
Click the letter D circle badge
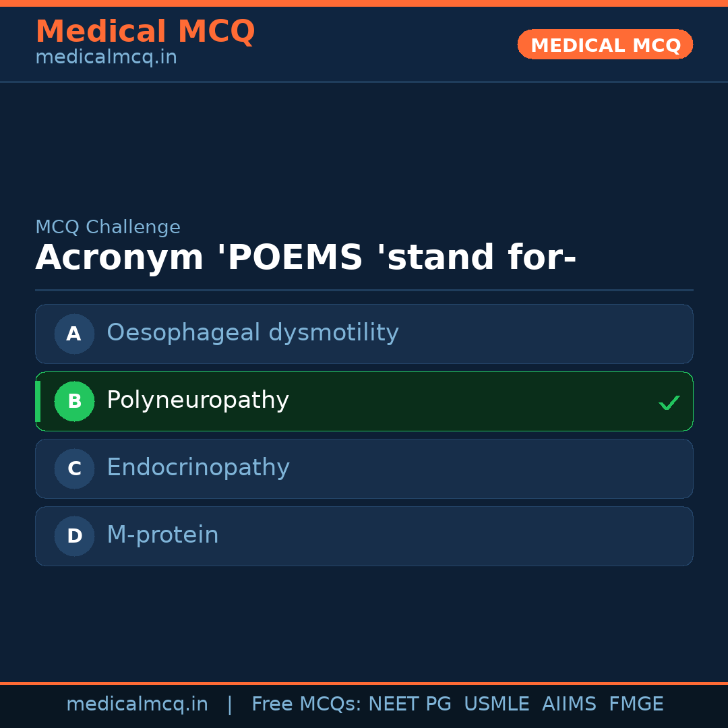point(74,536)
